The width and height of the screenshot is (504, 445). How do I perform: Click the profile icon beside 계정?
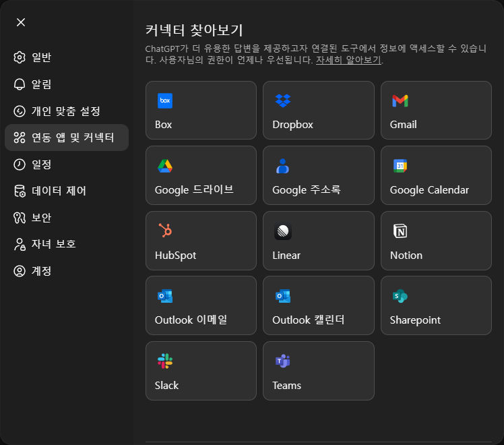tap(20, 271)
